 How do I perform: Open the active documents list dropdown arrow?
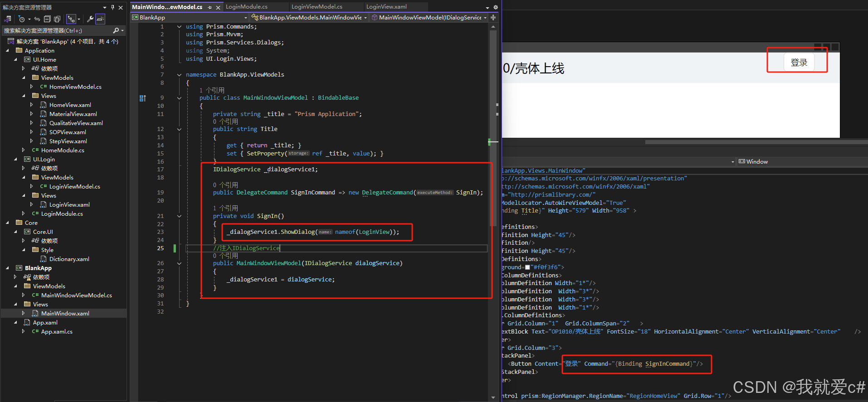tap(488, 7)
